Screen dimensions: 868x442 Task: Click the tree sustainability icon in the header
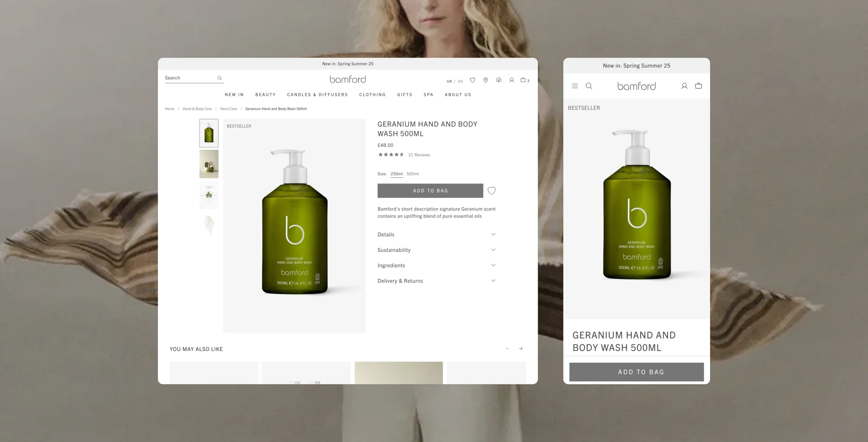click(x=499, y=80)
